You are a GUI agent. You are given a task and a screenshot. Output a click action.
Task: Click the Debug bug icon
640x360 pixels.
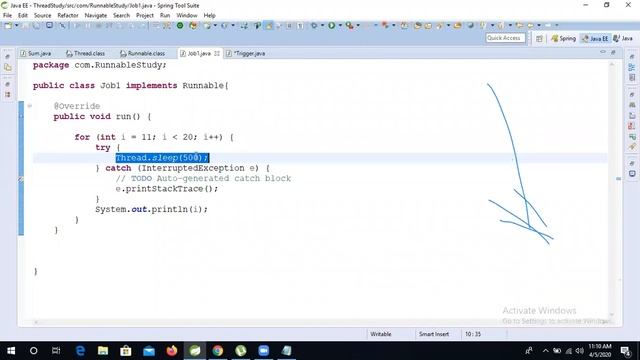[x=314, y=26]
